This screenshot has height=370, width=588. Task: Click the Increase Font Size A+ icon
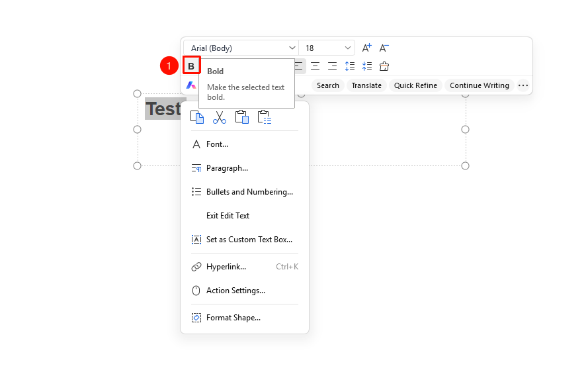click(366, 48)
